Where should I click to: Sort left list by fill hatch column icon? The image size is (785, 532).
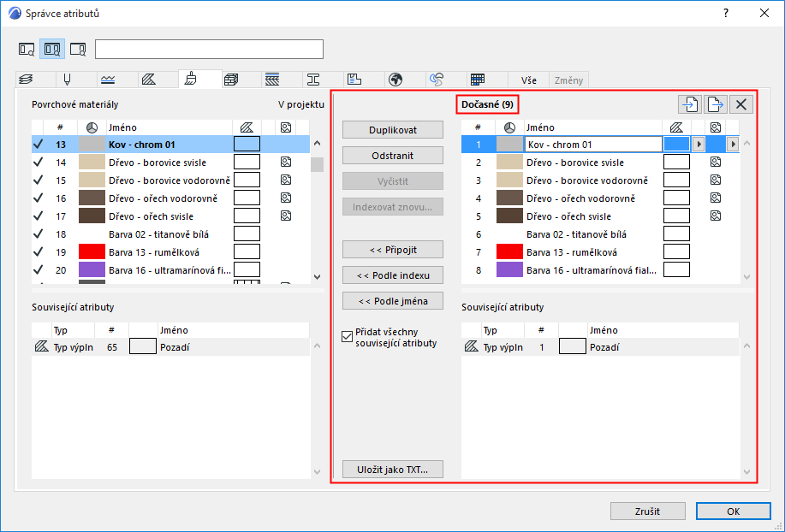pos(247,127)
